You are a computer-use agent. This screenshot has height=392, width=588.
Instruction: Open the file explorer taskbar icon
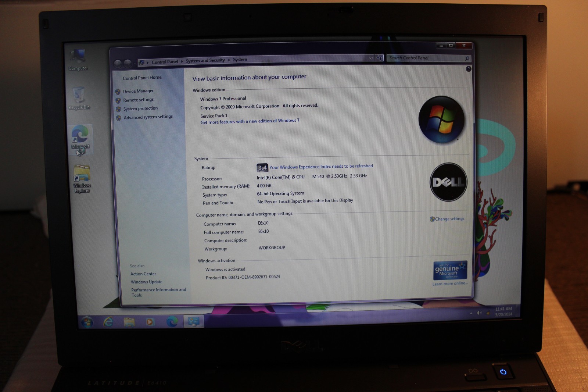pyautogui.click(x=129, y=322)
